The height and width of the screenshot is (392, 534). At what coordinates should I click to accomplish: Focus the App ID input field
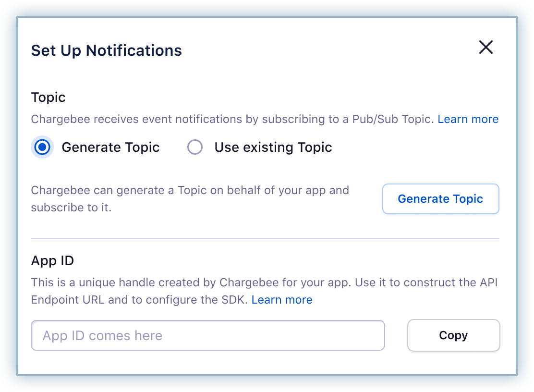(207, 335)
